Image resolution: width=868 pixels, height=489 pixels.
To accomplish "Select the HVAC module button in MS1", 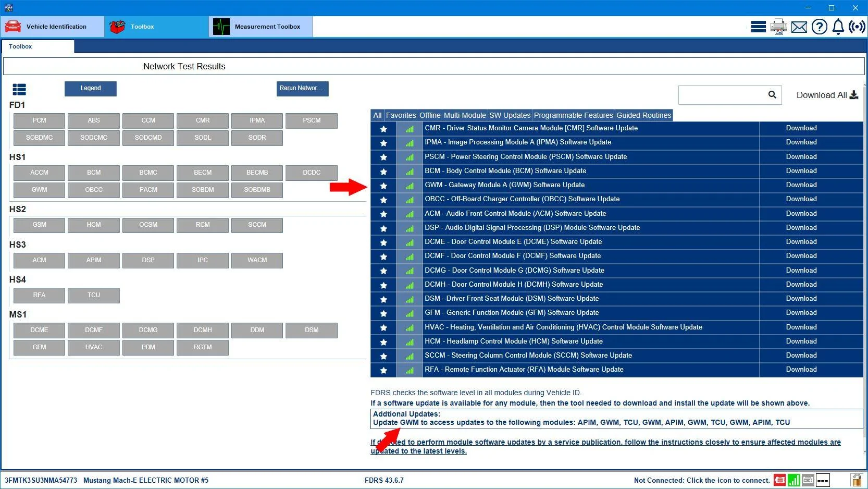I will (x=94, y=348).
